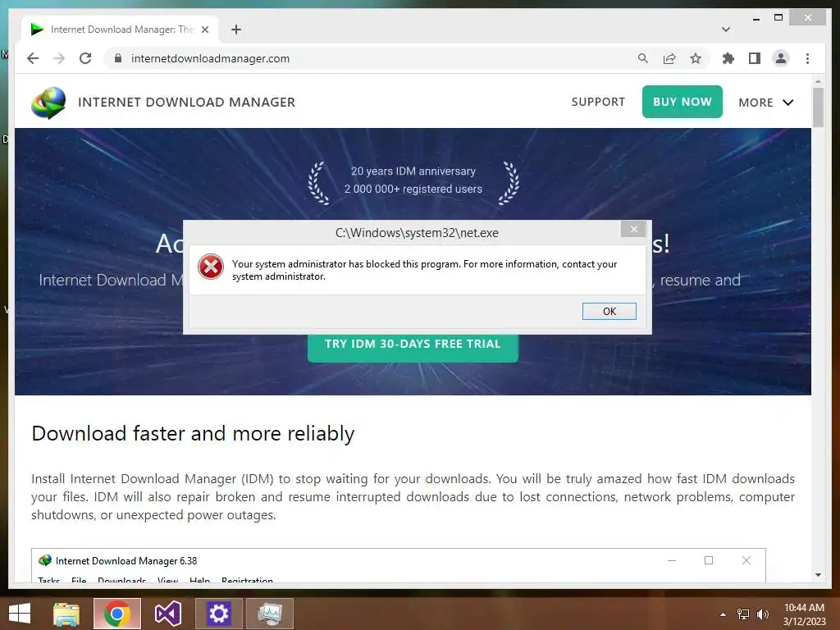840x630 pixels.
Task: Select the Internet Download Manager tab
Action: tap(120, 30)
